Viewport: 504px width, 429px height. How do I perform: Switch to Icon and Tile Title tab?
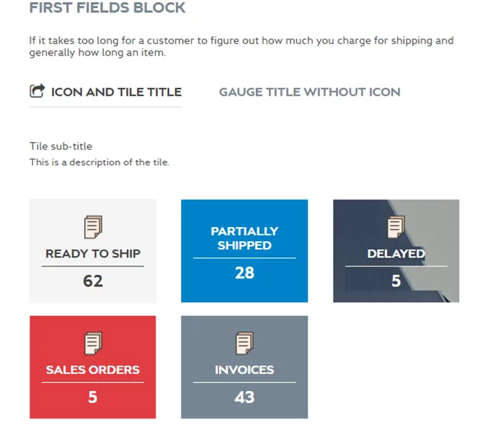116,92
